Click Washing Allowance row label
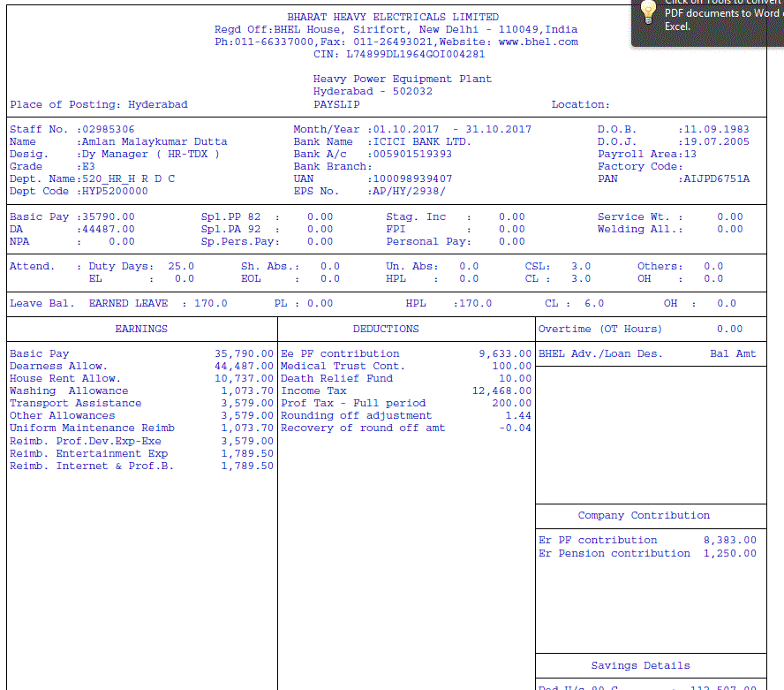Viewport: 784px width, 690px height. coord(69,390)
